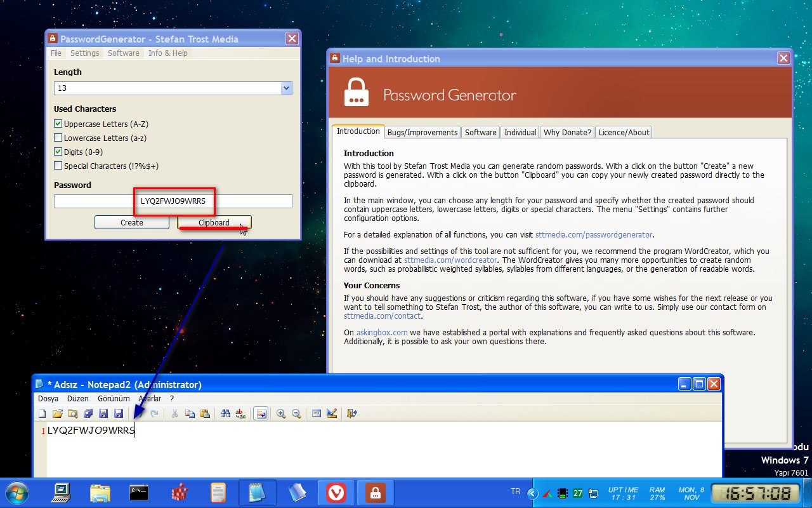Switch to the Bugs/Improvements tab
The image size is (812, 508).
422,132
